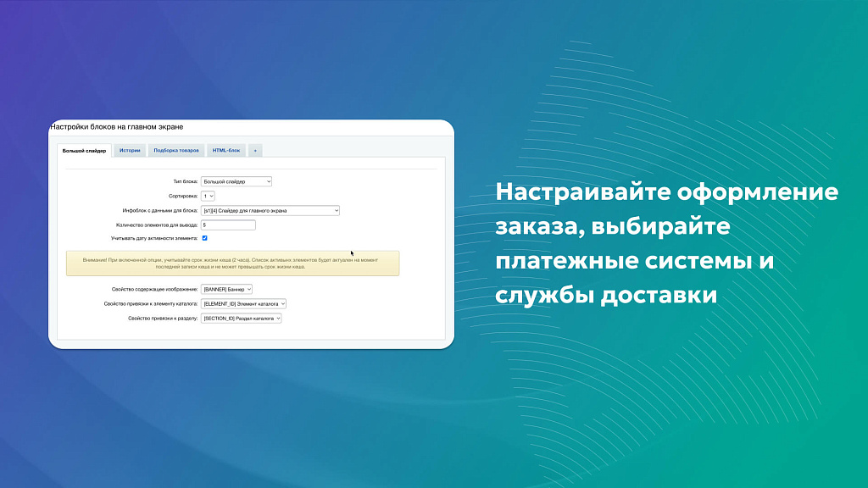Click the "Количество элементов для вывода" input field
868x488 pixels.
(228, 225)
